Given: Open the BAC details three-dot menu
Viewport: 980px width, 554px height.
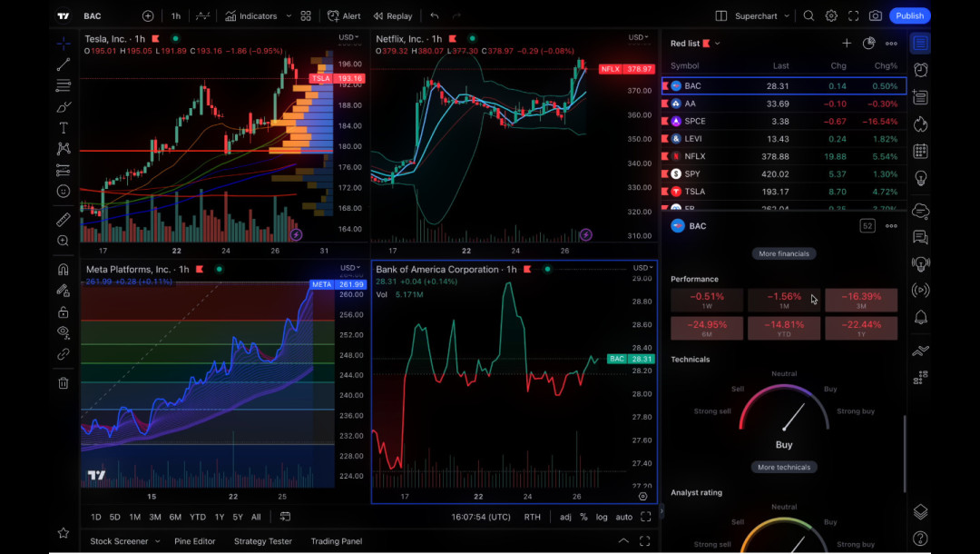Looking at the screenshot, I should (891, 226).
